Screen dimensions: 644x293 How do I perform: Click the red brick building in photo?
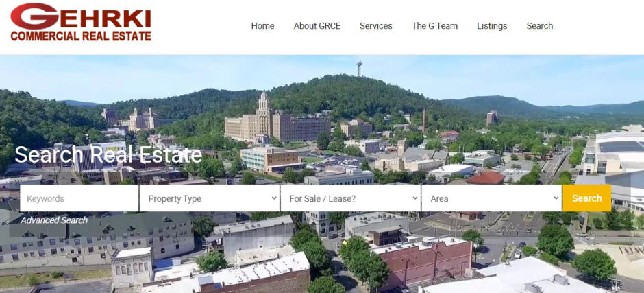(425, 264)
